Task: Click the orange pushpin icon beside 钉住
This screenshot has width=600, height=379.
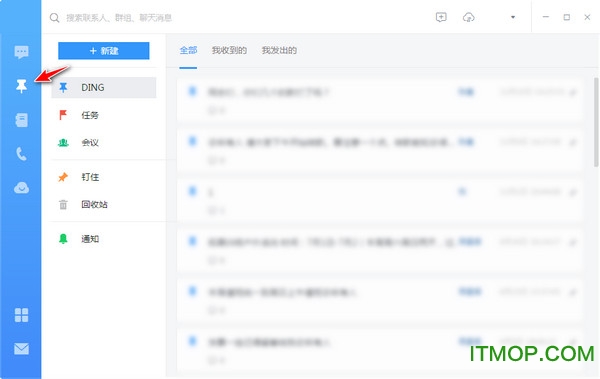Action: [x=63, y=177]
